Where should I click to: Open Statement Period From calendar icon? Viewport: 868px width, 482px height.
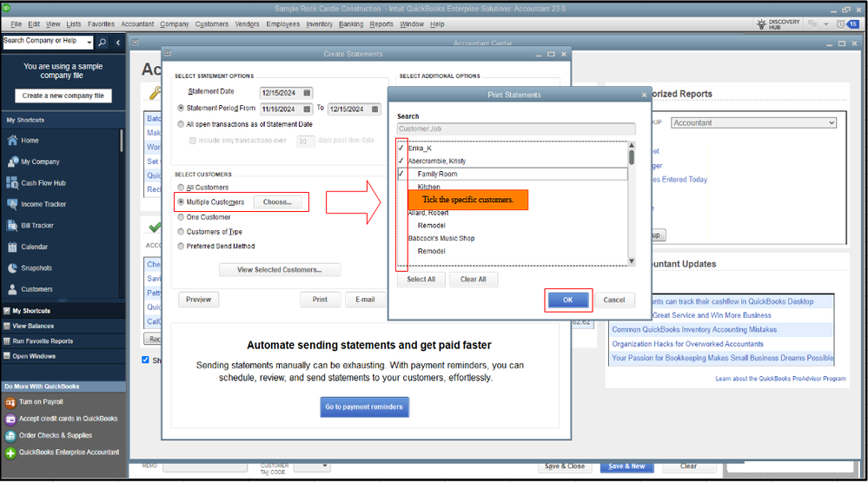(x=307, y=109)
